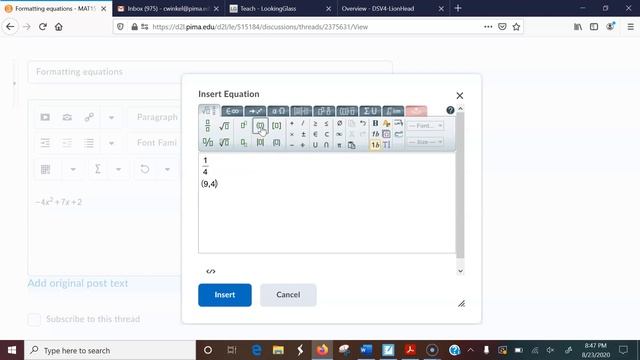
Task: Switch to the integral and limit tab
Action: 393,111
